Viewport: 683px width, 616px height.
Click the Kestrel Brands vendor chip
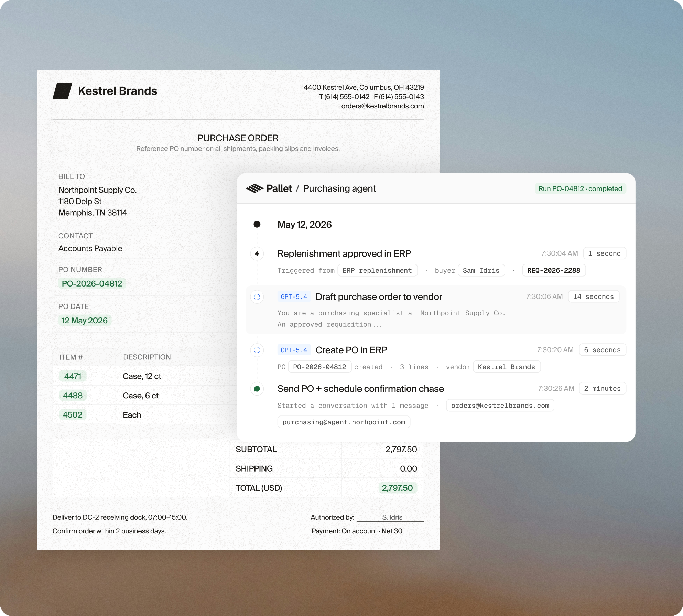[x=507, y=367]
